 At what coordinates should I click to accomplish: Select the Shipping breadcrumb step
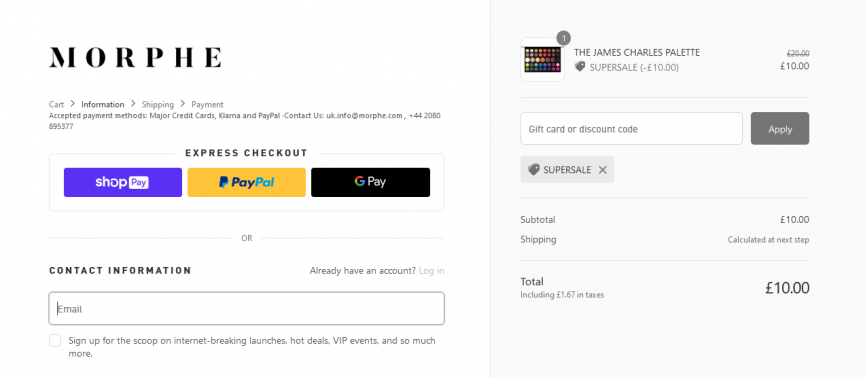pos(158,104)
